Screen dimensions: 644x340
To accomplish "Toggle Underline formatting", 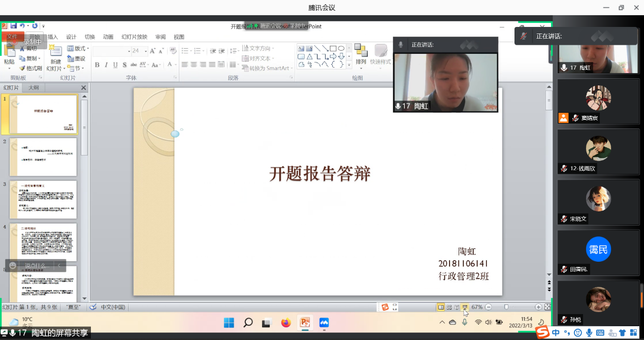I will pyautogui.click(x=115, y=65).
